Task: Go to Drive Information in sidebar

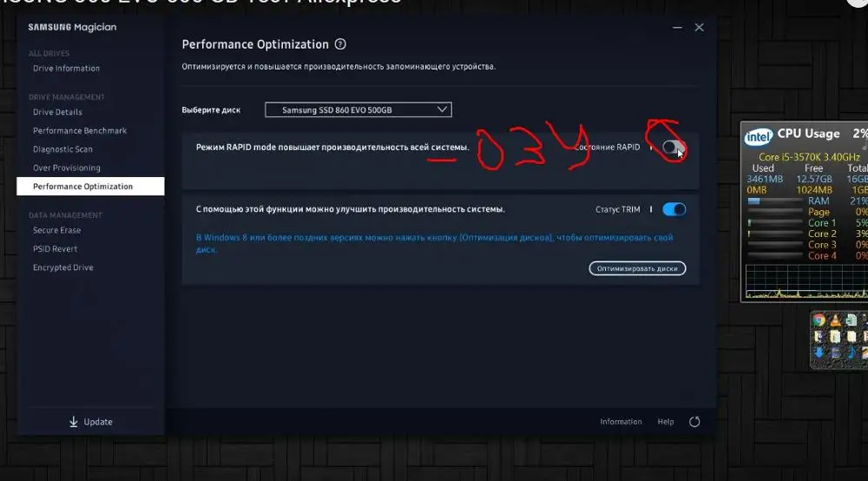Action: (67, 69)
